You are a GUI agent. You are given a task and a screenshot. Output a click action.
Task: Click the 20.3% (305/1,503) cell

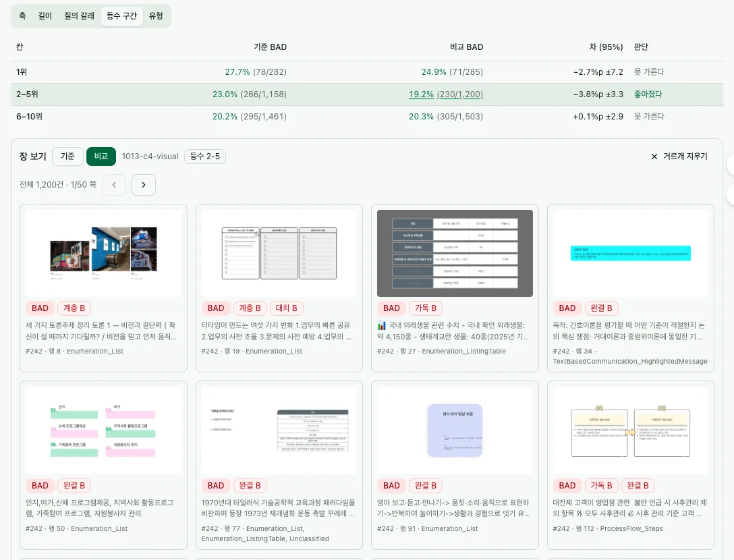pyautogui.click(x=446, y=117)
